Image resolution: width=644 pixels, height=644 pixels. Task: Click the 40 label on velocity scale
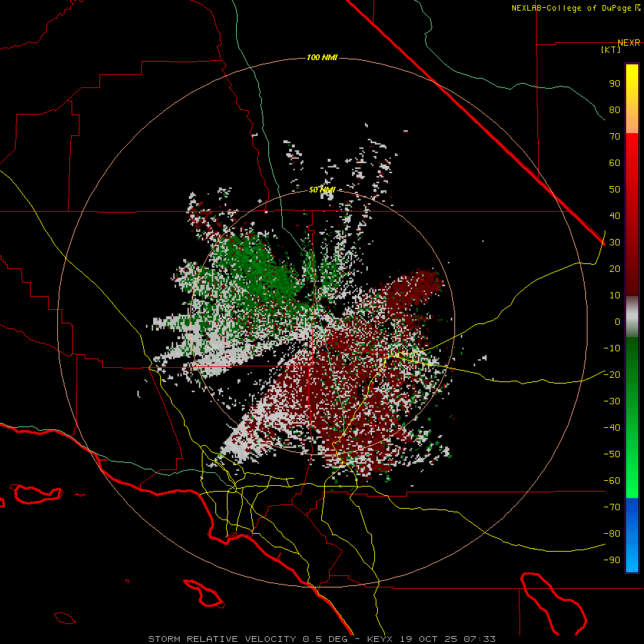click(x=615, y=216)
